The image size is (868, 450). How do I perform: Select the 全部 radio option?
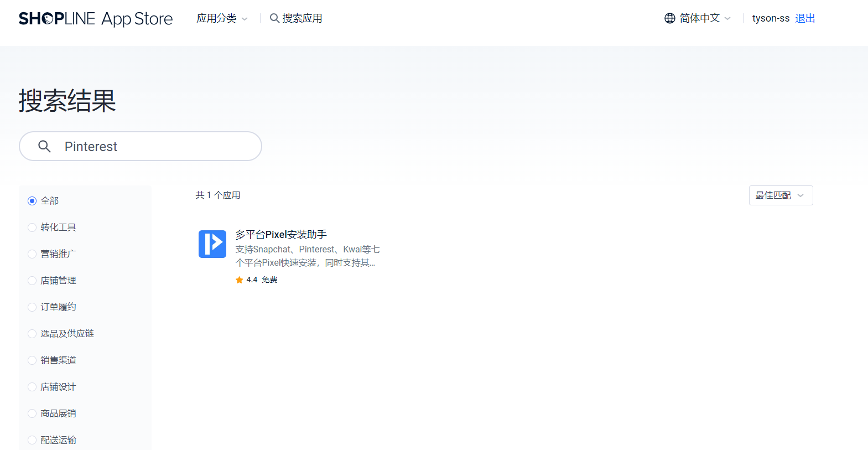pos(32,201)
